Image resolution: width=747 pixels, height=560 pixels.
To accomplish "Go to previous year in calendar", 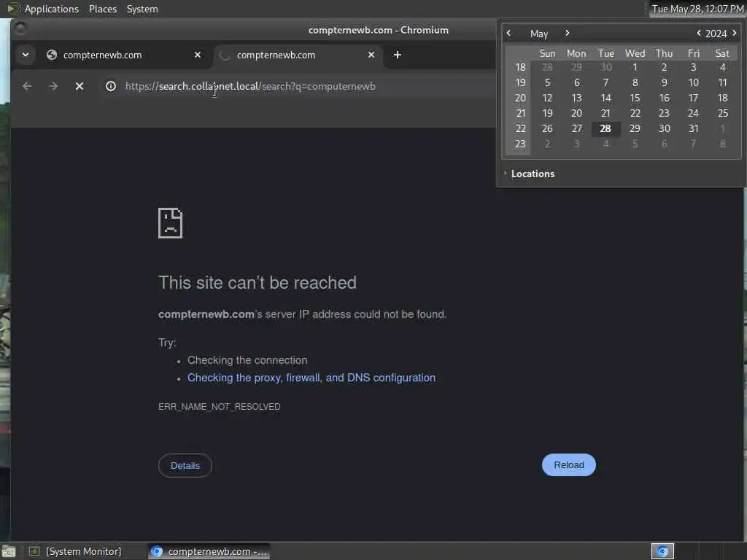I will [x=698, y=33].
